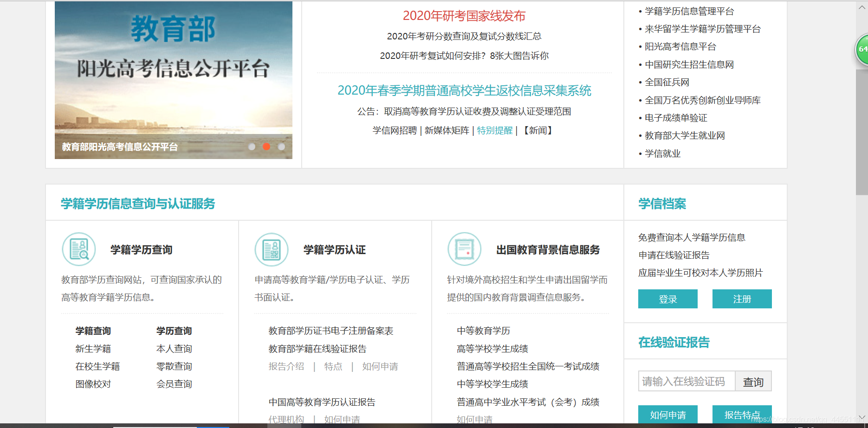Select the active orange carousel dot
The height and width of the screenshot is (428, 868).
pos(266,147)
